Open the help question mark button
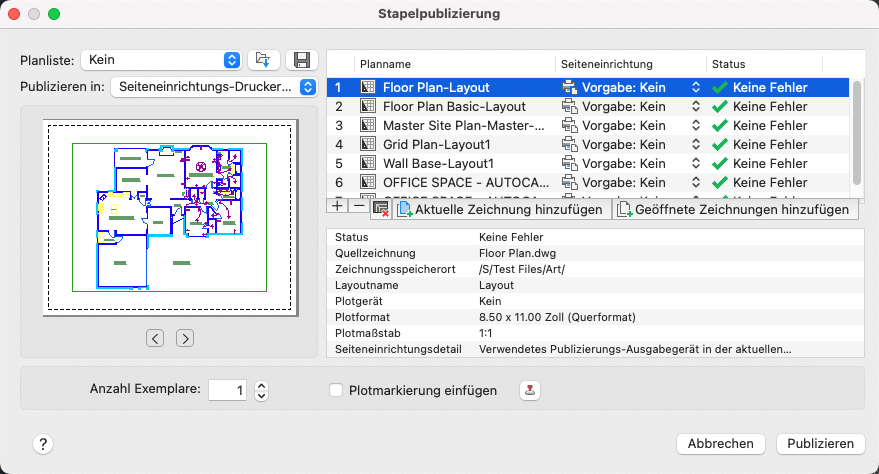The image size is (879, 474). click(43, 444)
